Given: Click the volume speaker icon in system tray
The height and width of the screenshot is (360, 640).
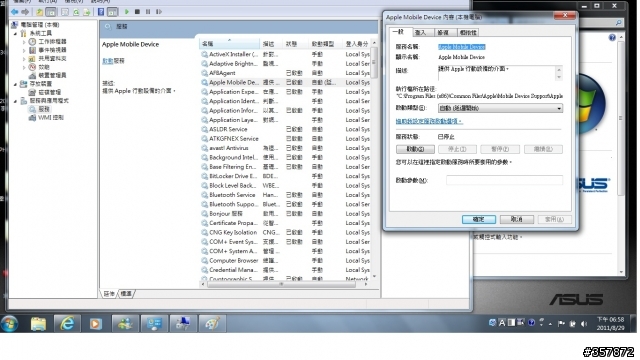Looking at the screenshot, I should [584, 324].
